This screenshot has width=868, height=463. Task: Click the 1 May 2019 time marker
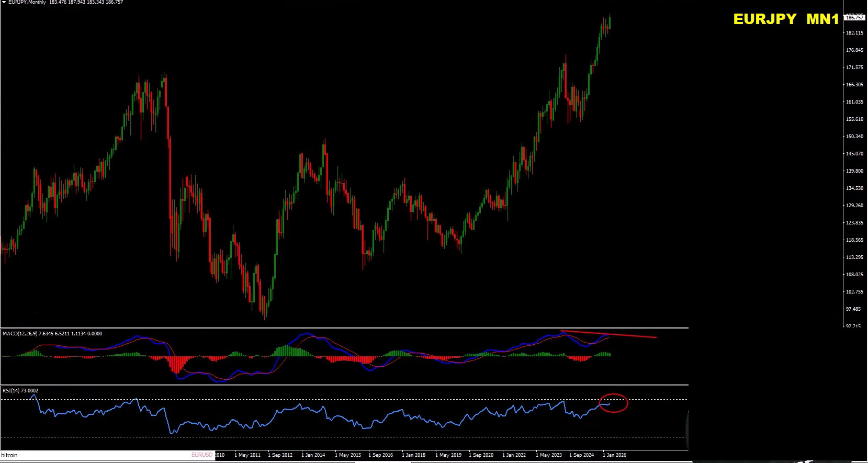[x=448, y=455]
